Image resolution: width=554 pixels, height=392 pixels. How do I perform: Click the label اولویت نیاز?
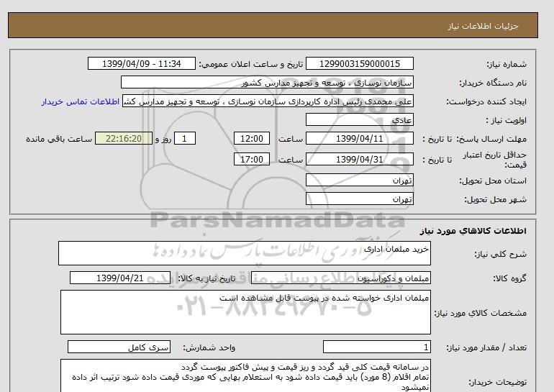click(506, 120)
